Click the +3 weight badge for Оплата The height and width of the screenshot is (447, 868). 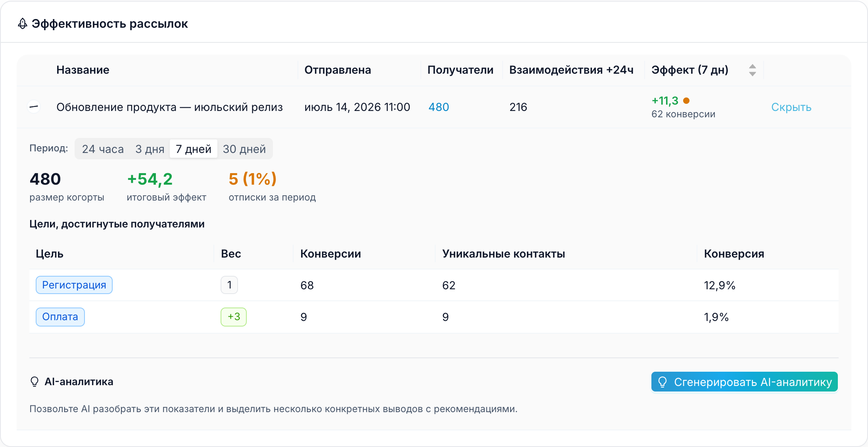[234, 317]
